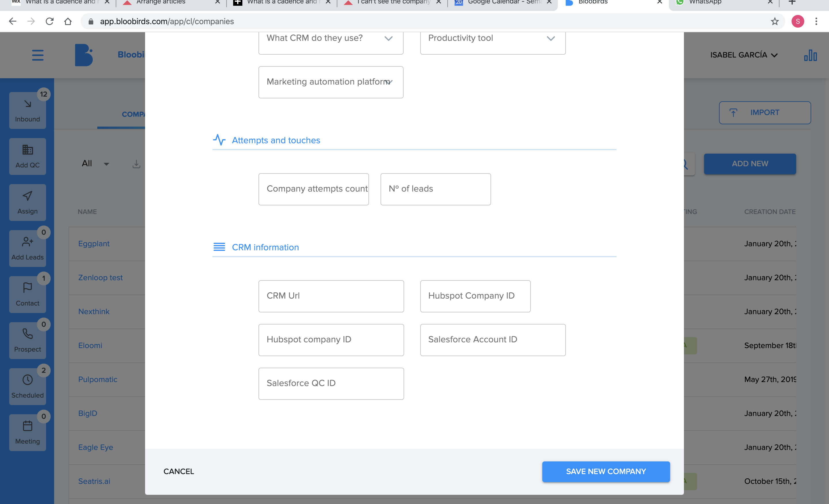Viewport: 829px width, 504px height.
Task: Open the Prospect sidebar item
Action: 28,341
